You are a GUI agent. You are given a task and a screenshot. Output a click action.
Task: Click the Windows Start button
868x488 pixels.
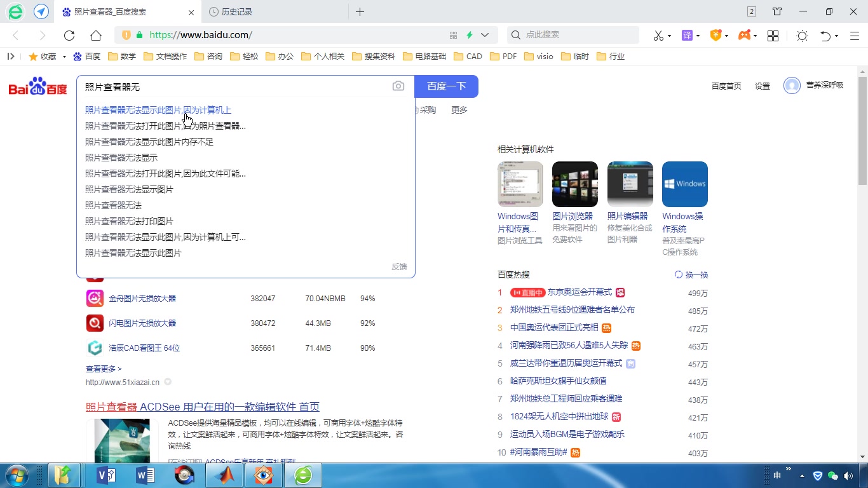[x=16, y=475]
